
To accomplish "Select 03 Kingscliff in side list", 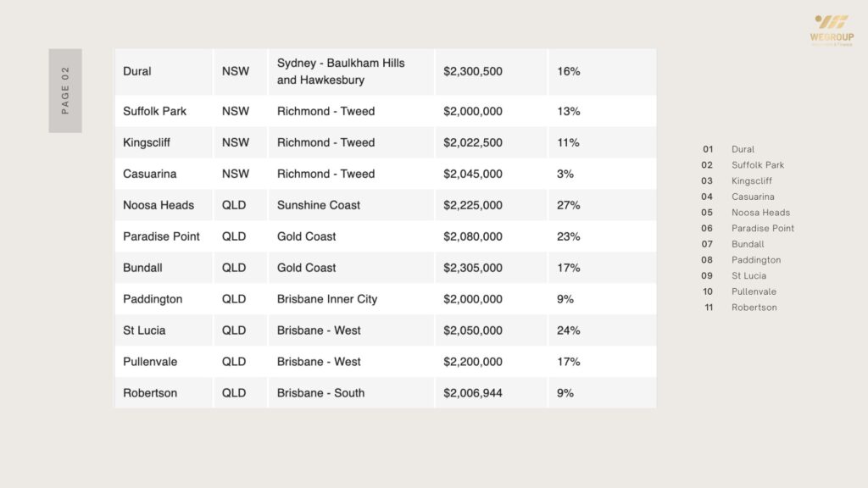I will click(x=752, y=181).
